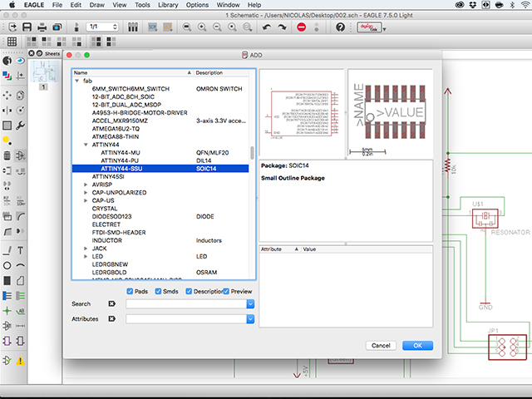The width and height of the screenshot is (532, 399).
Task: Select the ATTINY44-MU row
Action: tap(160, 153)
